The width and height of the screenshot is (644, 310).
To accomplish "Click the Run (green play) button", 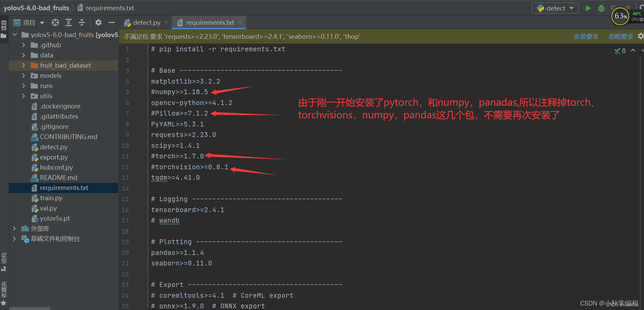I will pos(588,8).
